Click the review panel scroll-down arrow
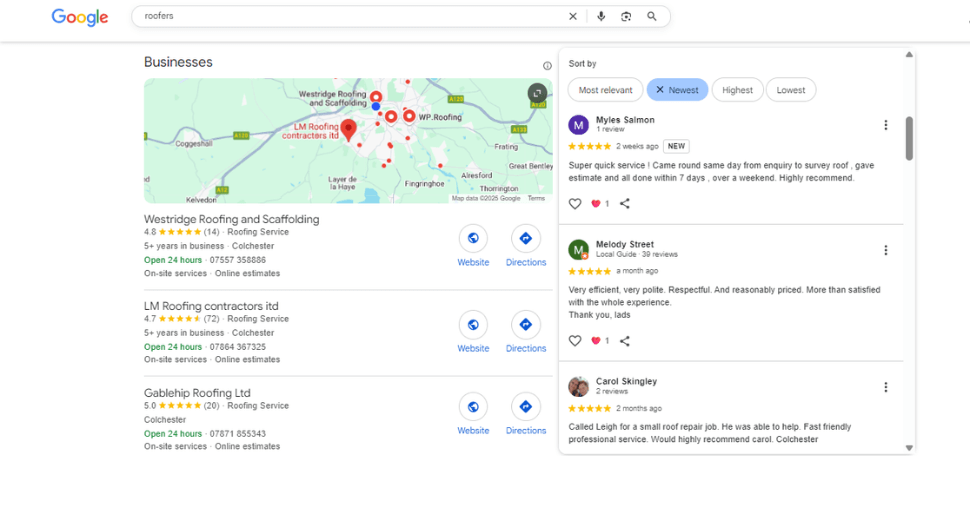 [909, 448]
